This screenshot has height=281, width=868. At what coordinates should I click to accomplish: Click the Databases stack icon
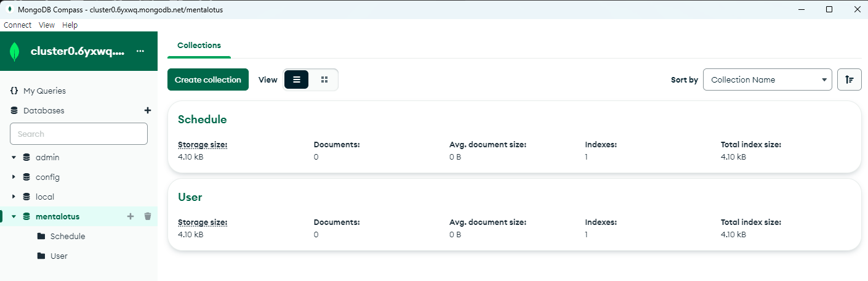click(x=14, y=110)
